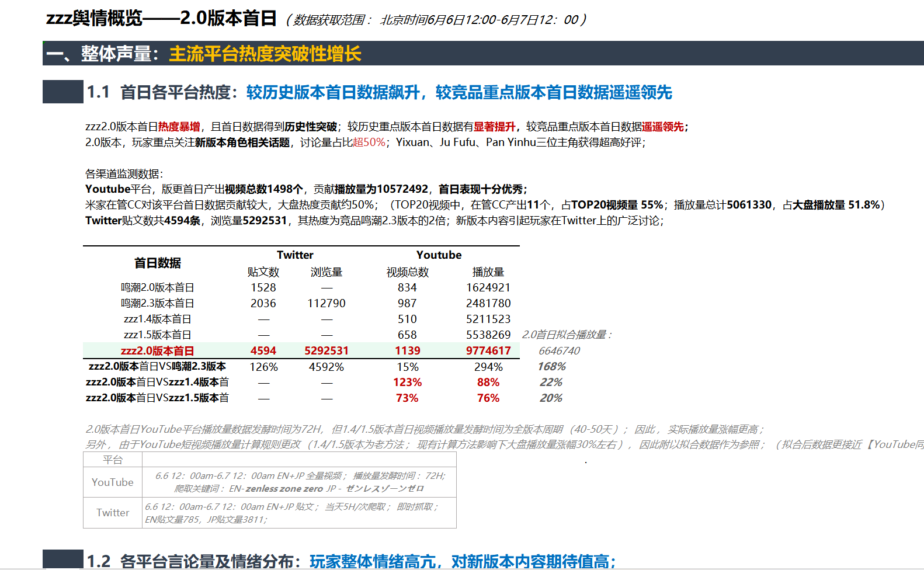Select the cell with value 5211523

[488, 319]
